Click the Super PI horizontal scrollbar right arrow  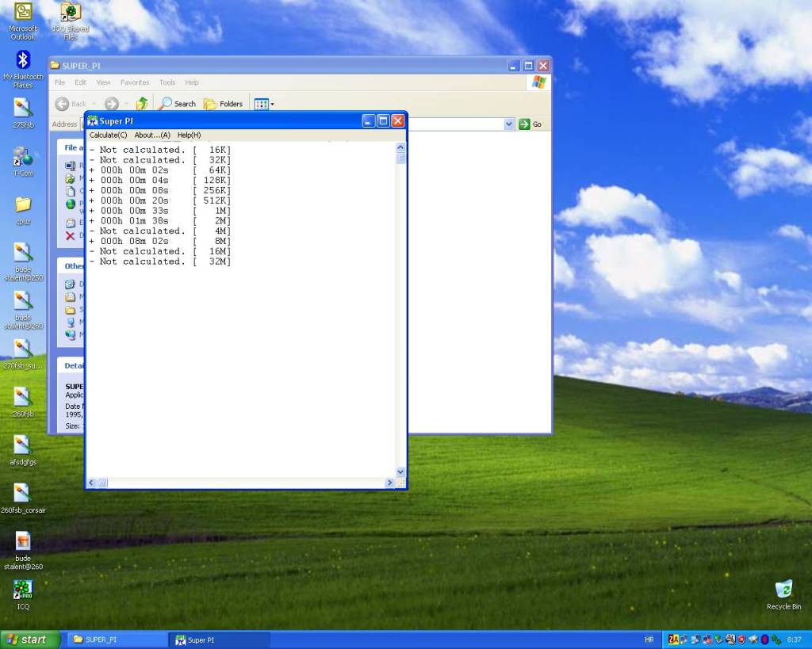pos(389,483)
